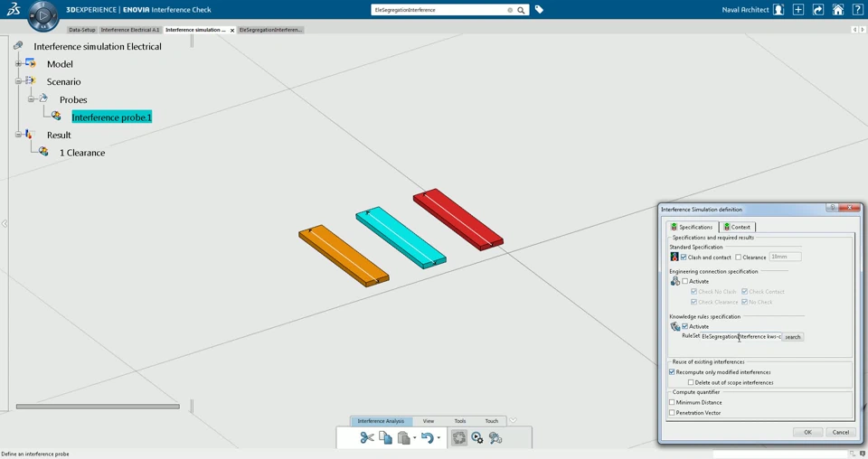Collapse the Scenario tree node
This screenshot has width=868, height=459.
(18, 81)
